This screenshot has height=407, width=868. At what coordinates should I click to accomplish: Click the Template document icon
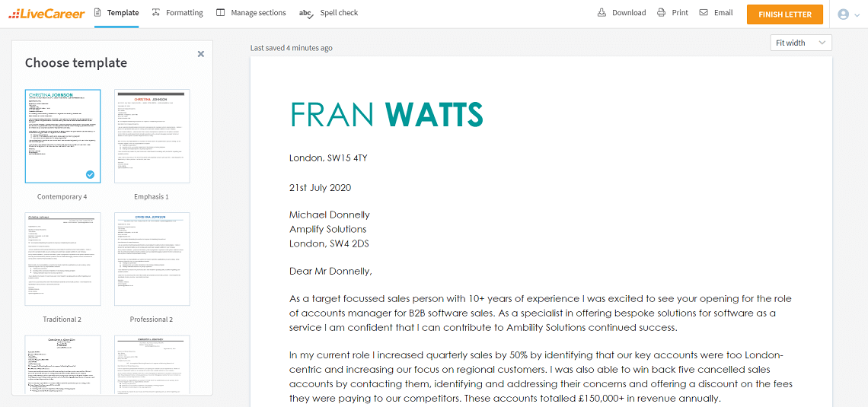97,13
